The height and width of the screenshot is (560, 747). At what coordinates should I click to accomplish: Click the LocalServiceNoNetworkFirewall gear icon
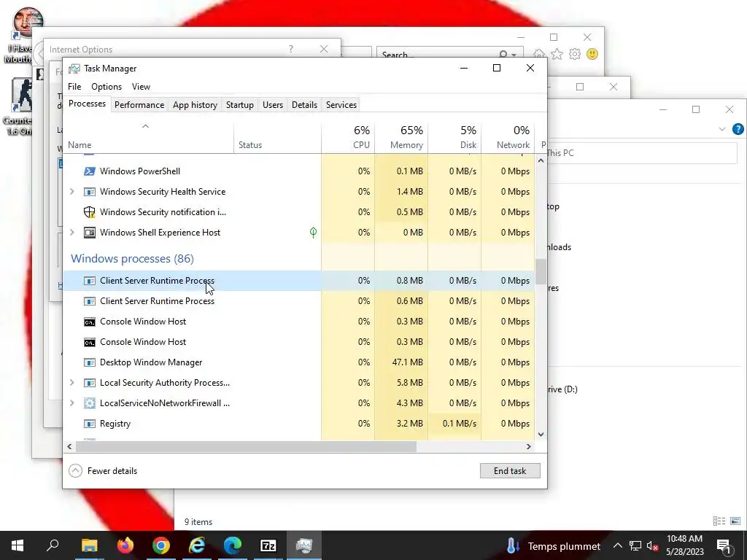point(89,403)
